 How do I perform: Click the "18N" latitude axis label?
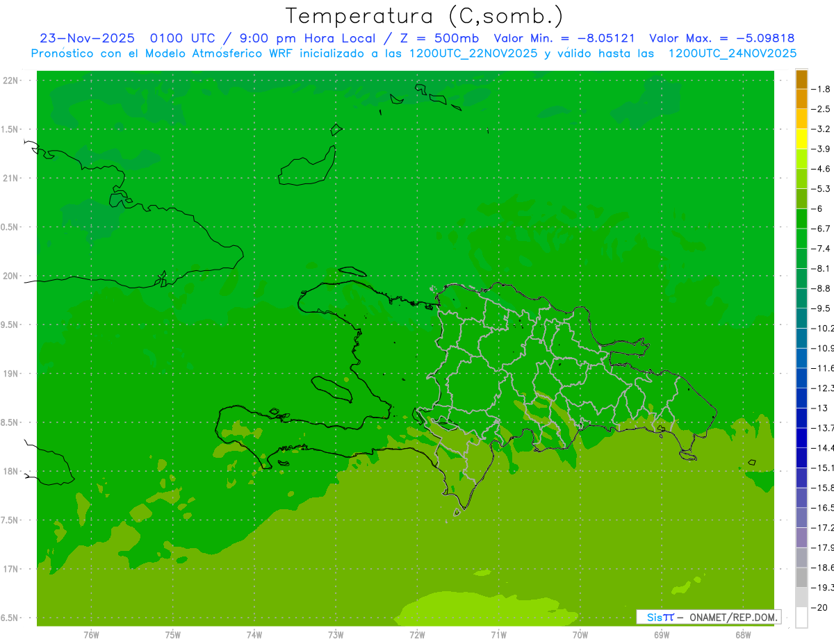pos(11,471)
